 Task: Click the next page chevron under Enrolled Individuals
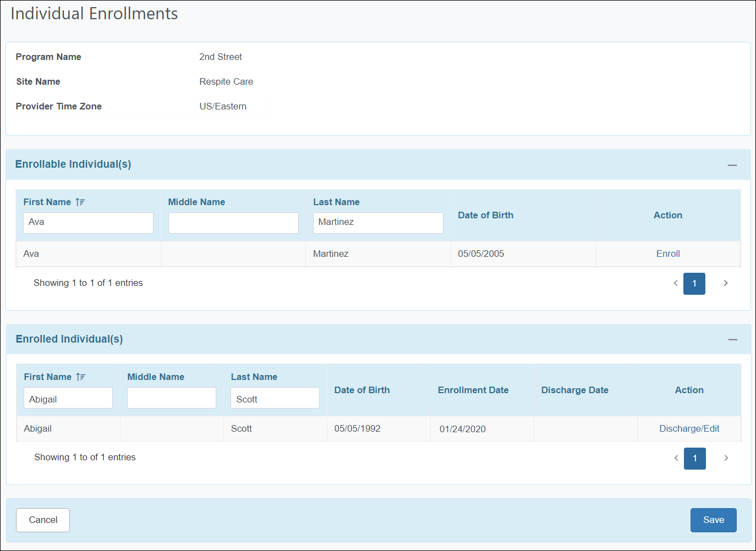pyautogui.click(x=726, y=458)
